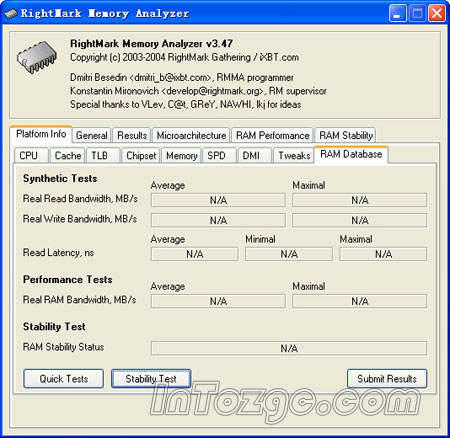Click the memory chip logo icon

point(37,57)
